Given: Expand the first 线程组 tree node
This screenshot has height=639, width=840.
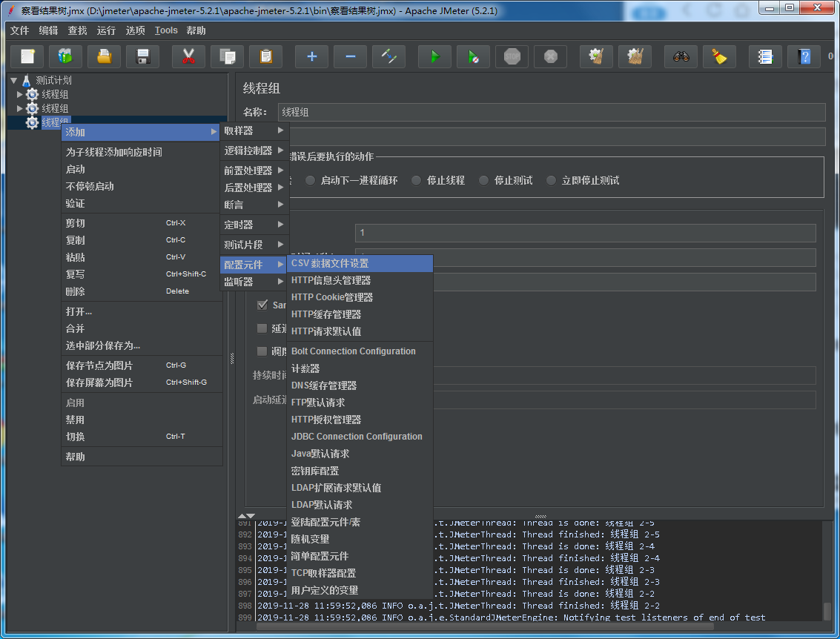Looking at the screenshot, I should (x=20, y=94).
